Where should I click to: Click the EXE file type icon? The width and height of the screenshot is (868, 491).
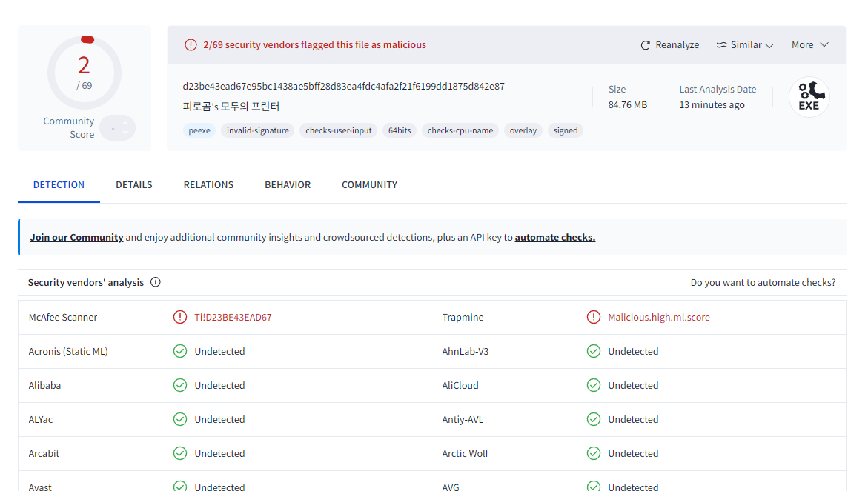tap(809, 97)
